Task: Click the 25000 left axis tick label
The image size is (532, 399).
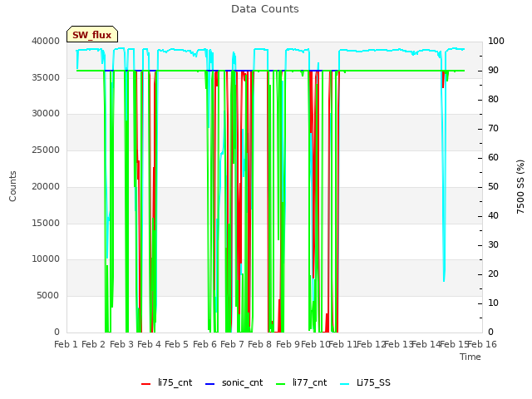Action: click(x=46, y=150)
